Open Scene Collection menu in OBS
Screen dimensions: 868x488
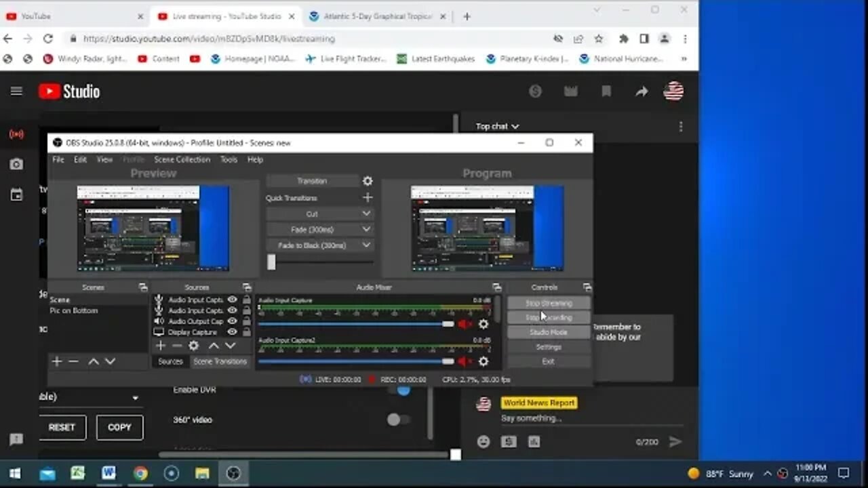click(x=182, y=159)
